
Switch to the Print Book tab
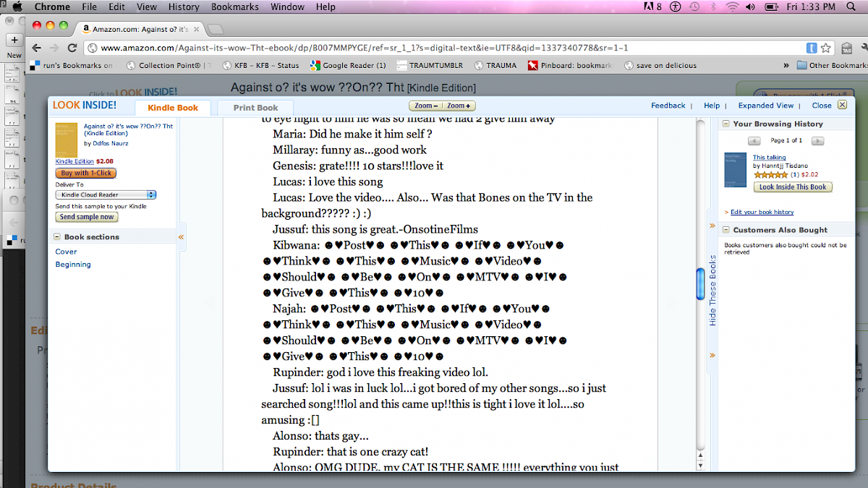click(x=255, y=108)
